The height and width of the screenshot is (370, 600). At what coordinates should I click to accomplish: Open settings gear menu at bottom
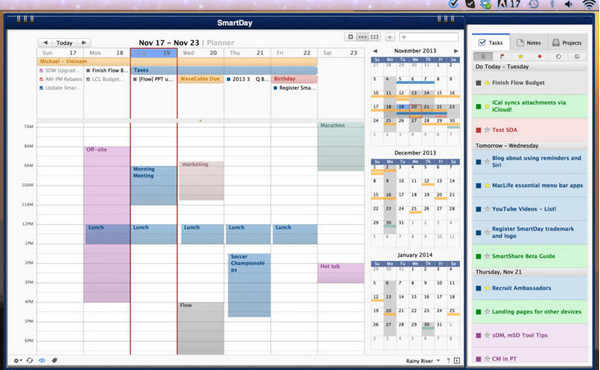tap(17, 360)
